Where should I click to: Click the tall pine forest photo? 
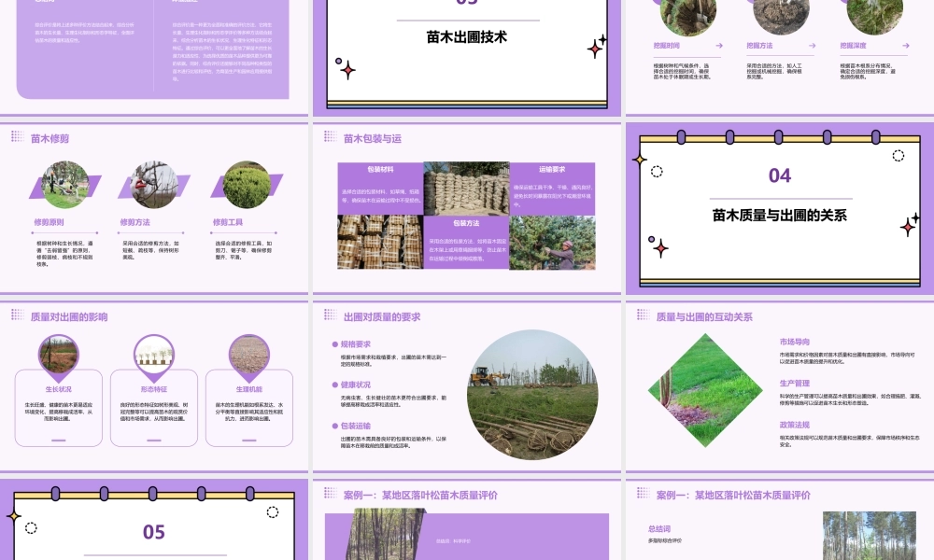tap(869, 536)
